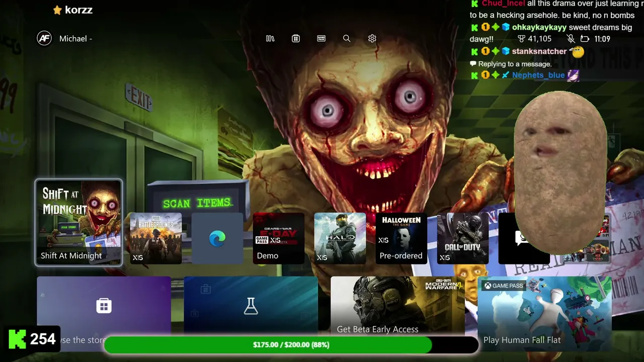Click the 11:09 clock
This screenshot has height=362, width=644.
(x=602, y=39)
